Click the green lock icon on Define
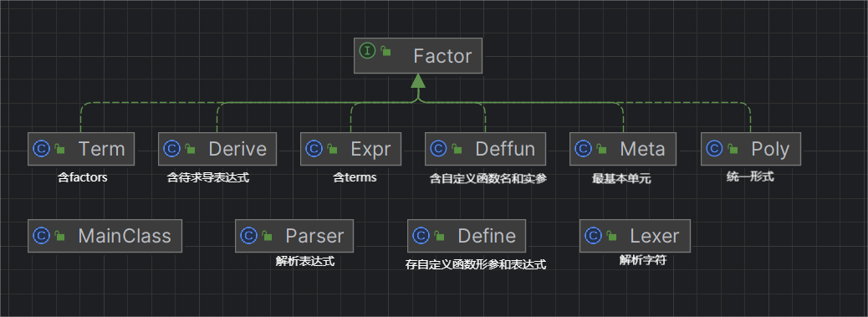The height and width of the screenshot is (317, 868). tap(440, 236)
